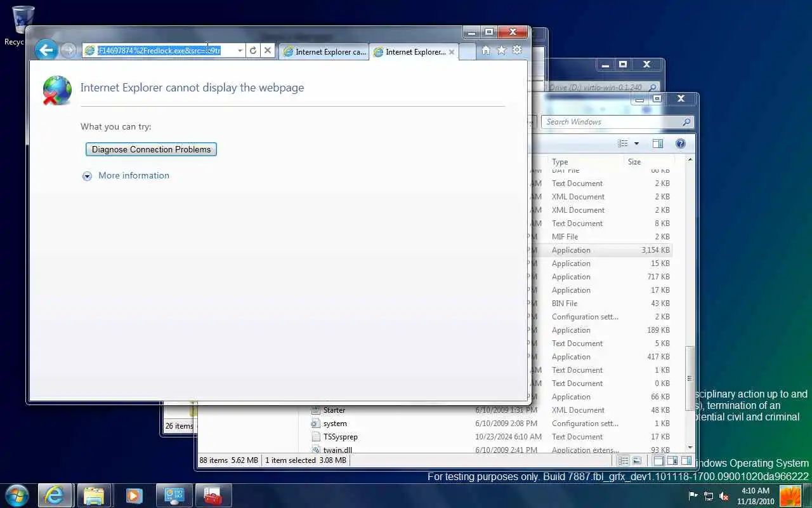Open the taskbar clock showing 4:10 AM
The image size is (812, 508).
(755, 496)
